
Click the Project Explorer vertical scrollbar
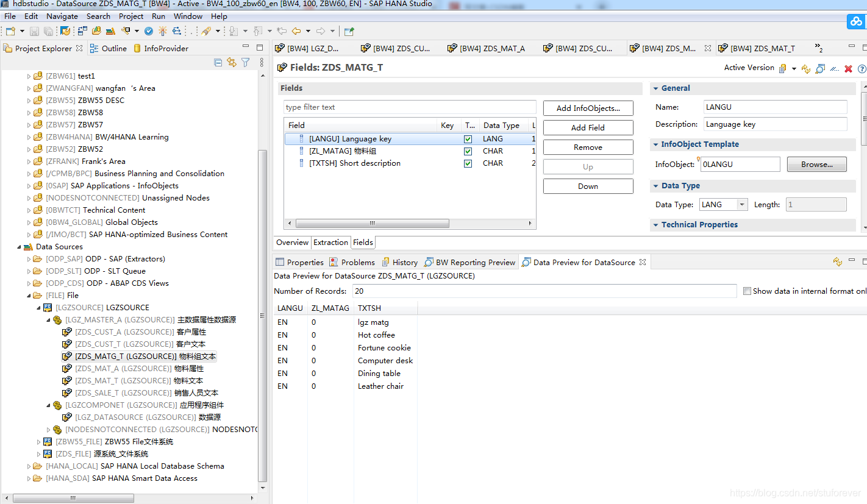coord(263,316)
